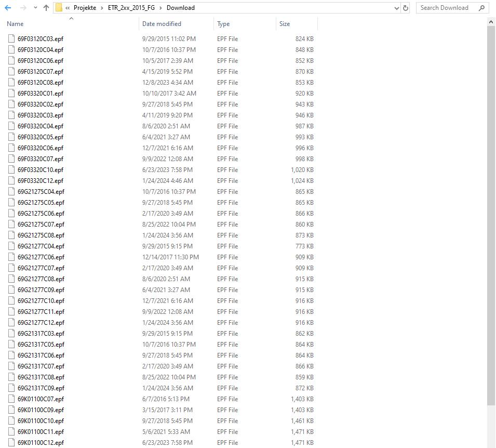The width and height of the screenshot is (496, 448).
Task: Select file name 69K01100C10.epf
Action: tap(41, 421)
